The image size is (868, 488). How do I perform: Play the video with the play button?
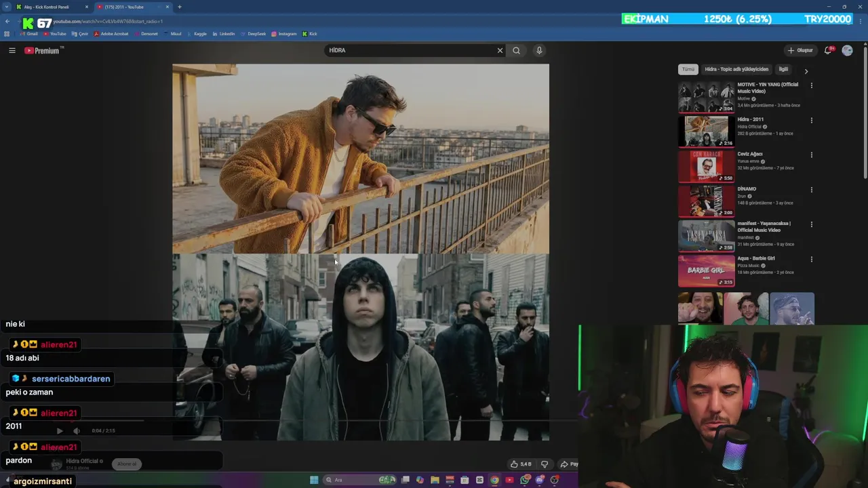click(60, 430)
